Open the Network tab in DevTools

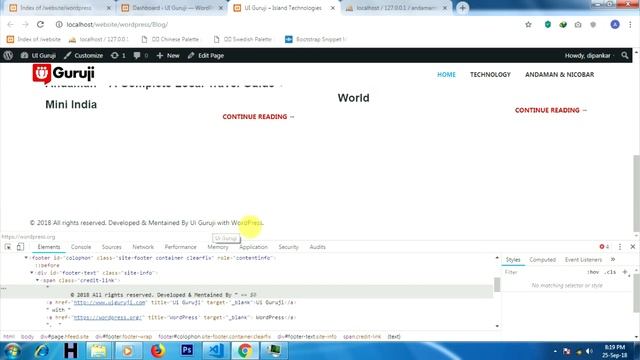click(x=143, y=247)
